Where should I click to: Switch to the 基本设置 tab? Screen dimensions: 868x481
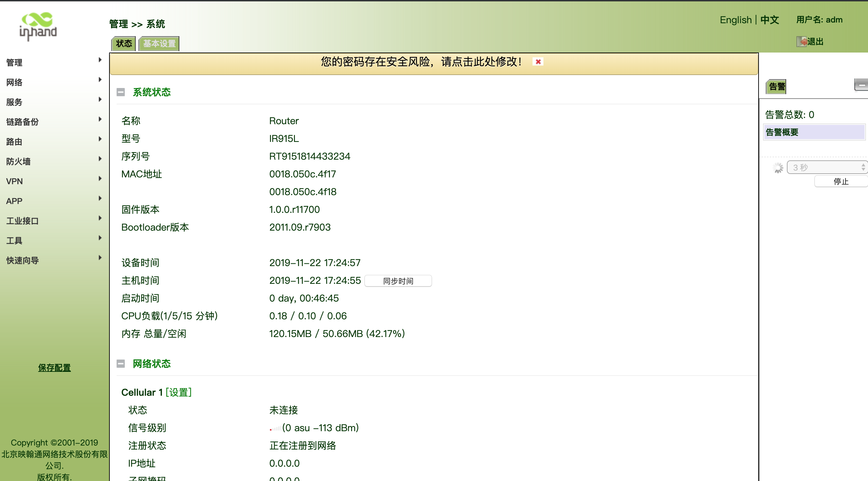coord(159,44)
